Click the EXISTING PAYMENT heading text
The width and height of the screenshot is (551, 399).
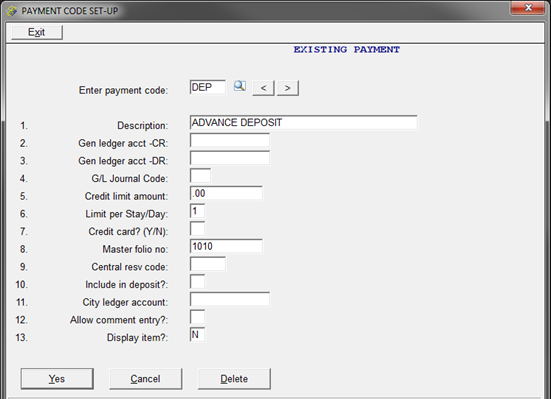click(346, 50)
